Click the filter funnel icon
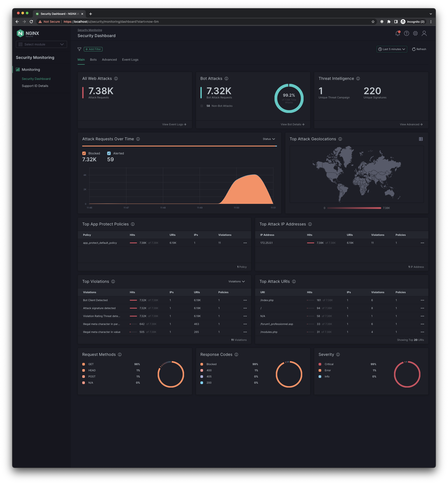Screen dimensions: 448x484 tap(79, 49)
